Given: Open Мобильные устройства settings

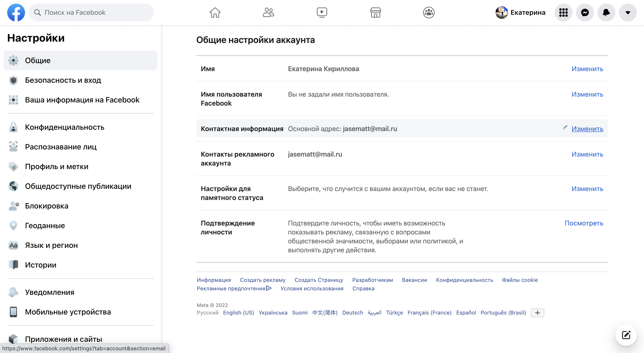Looking at the screenshot, I should (80, 312).
